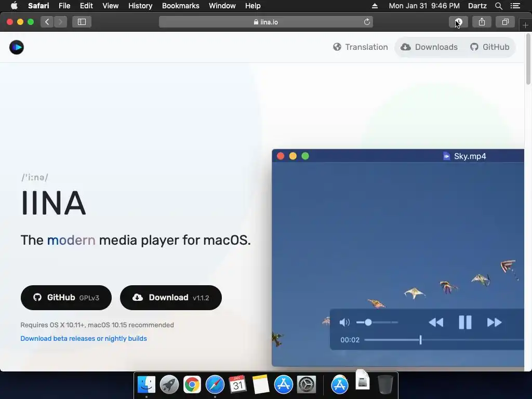Open Safari from the Dock

[215, 384]
